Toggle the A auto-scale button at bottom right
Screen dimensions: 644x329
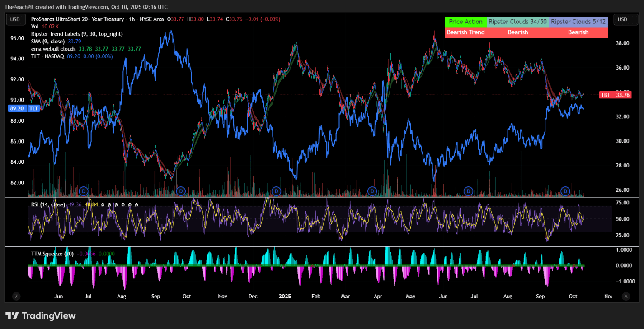(626, 297)
